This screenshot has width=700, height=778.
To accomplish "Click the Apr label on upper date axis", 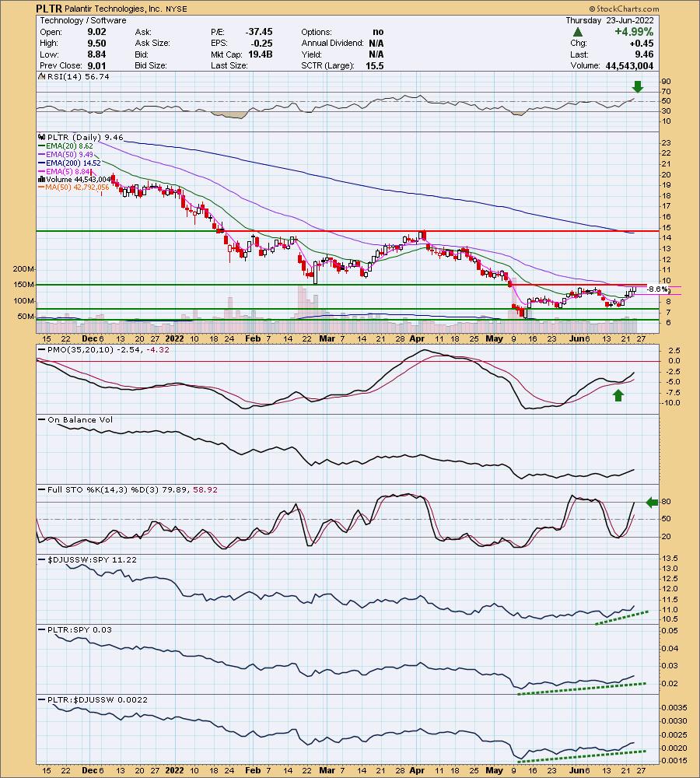I will click(x=417, y=338).
